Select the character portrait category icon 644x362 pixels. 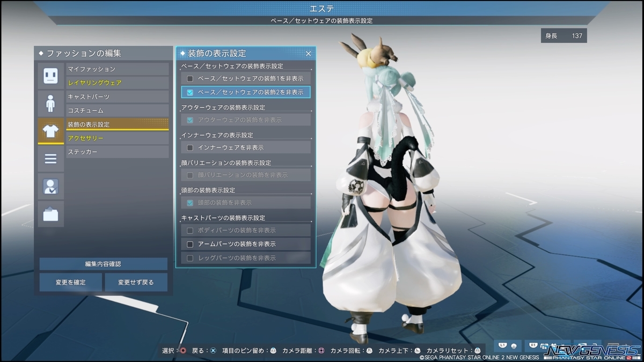(50, 186)
